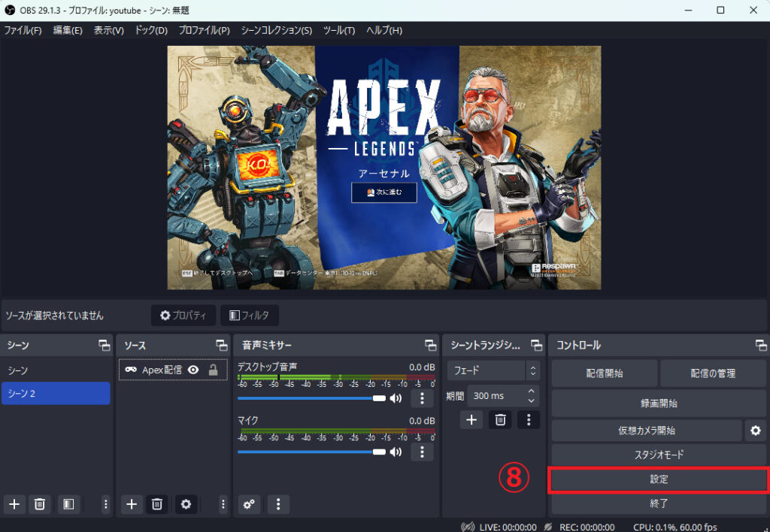The image size is (770, 532).
Task: Delete the selected scene using the trash icon
Action: [40, 504]
